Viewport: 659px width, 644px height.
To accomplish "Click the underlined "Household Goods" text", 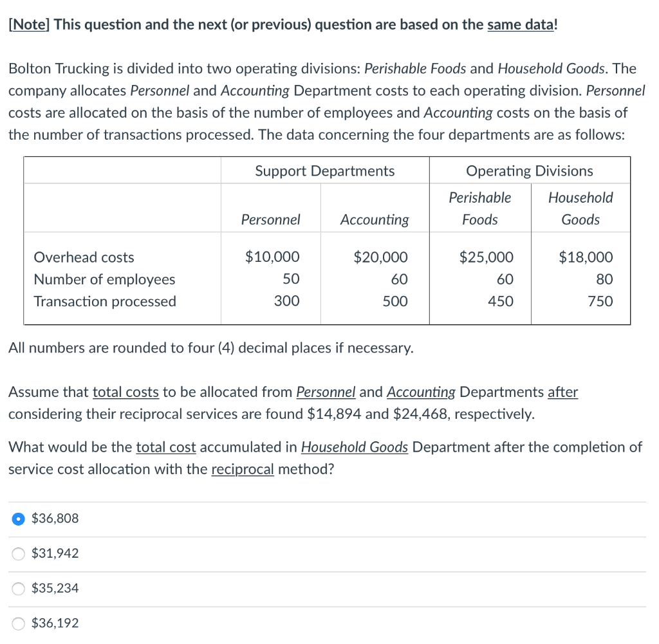I will coord(354,446).
